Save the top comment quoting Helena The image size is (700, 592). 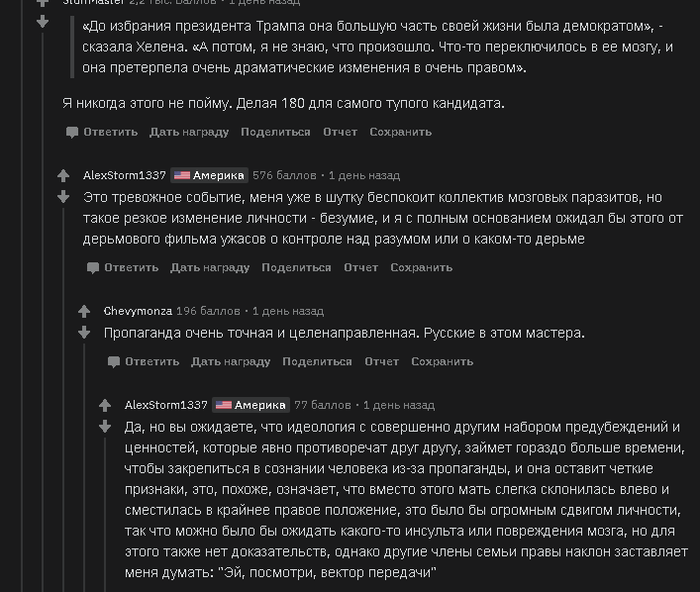tap(400, 132)
